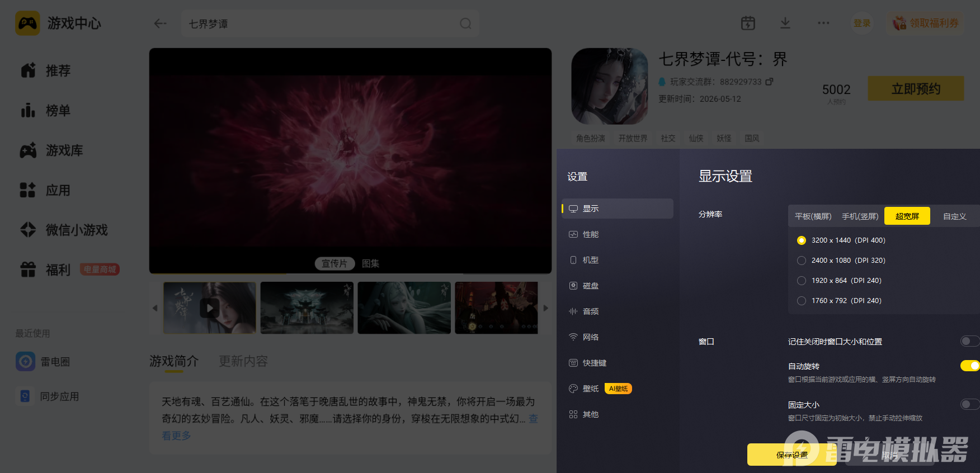Open the 游戏库 game library
Viewport: 980px width, 473px height.
51,150
